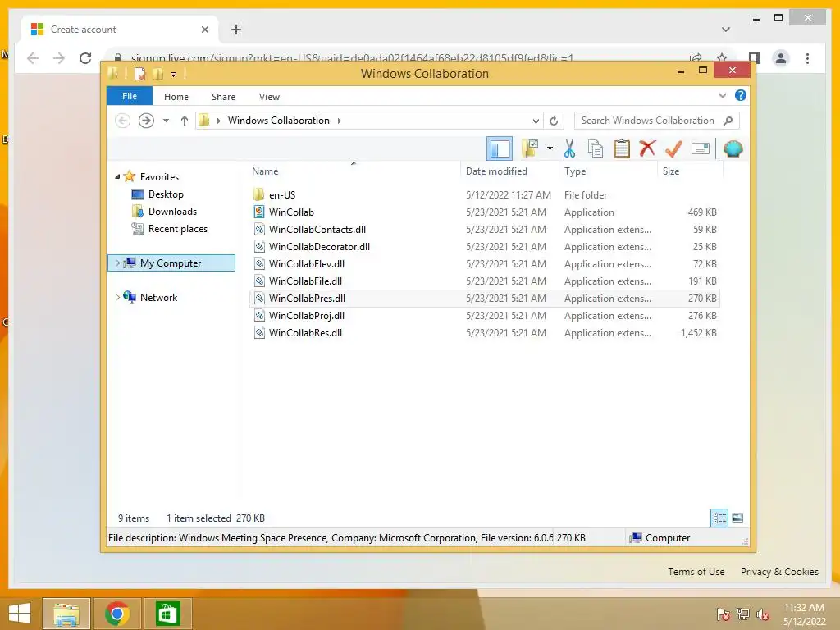Open the Share ribbon tab
This screenshot has height=630, width=840.
[x=223, y=97]
